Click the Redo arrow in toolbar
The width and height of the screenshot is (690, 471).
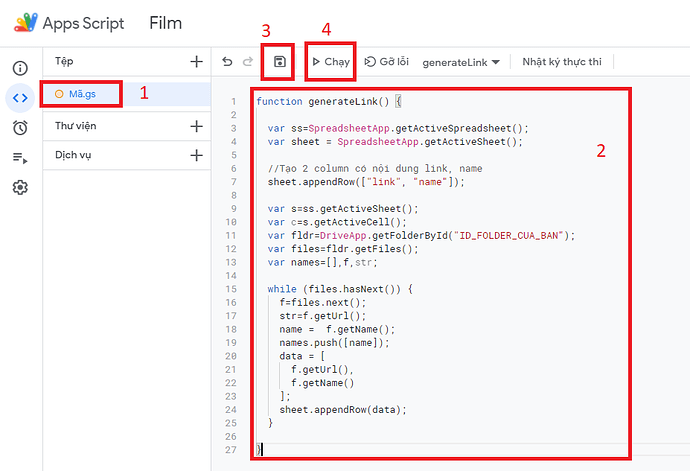[248, 62]
